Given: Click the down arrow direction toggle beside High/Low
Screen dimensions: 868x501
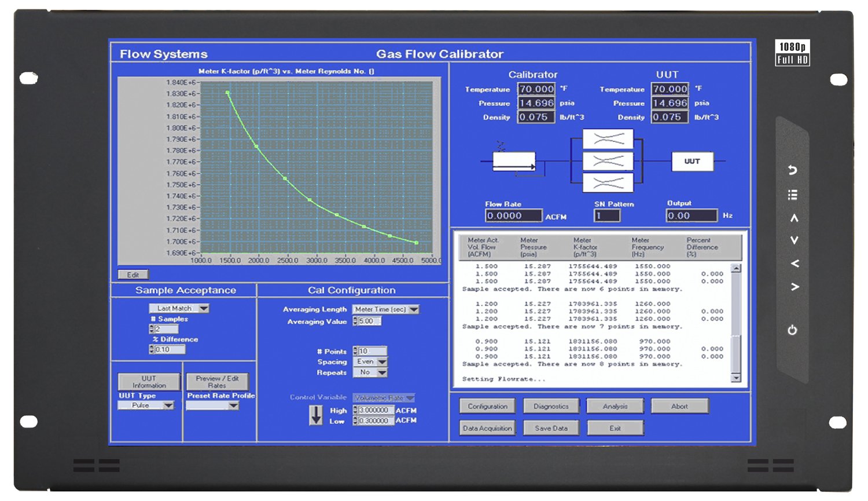Looking at the screenshot, I should pos(316,415).
